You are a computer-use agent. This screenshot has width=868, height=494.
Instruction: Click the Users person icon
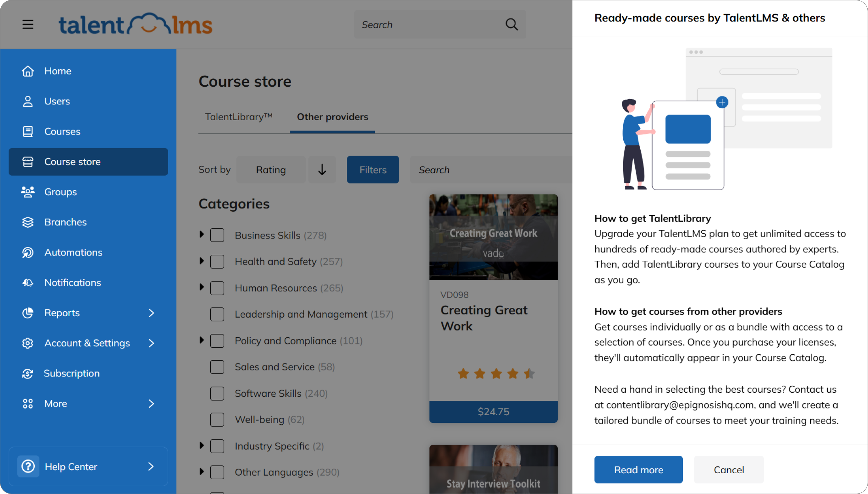click(x=28, y=101)
